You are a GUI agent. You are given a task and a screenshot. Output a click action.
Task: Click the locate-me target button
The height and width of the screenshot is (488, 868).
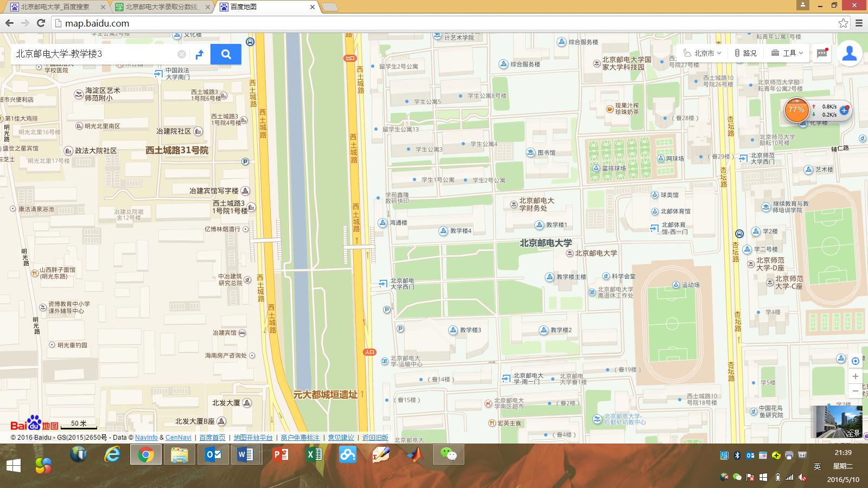tap(856, 361)
